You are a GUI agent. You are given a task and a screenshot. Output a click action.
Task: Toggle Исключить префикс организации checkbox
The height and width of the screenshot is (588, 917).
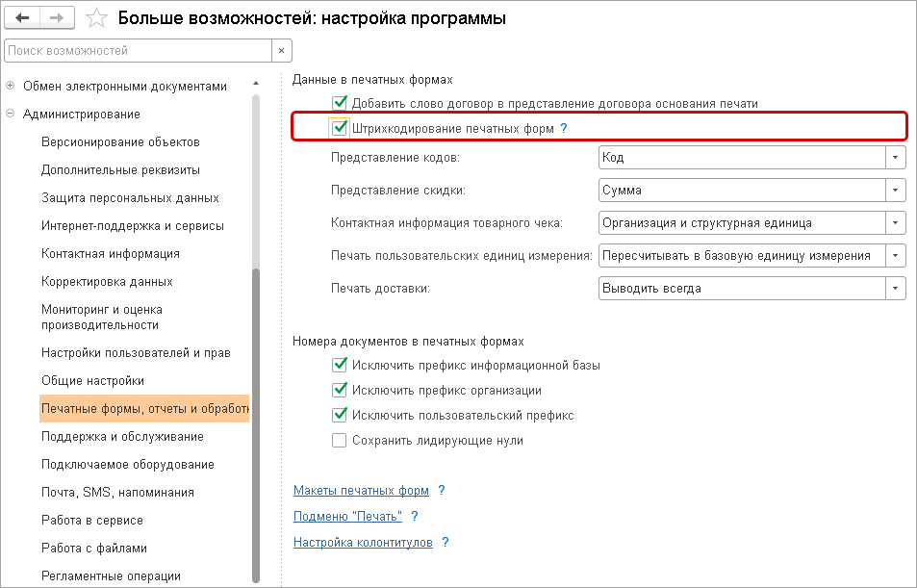[x=339, y=391]
